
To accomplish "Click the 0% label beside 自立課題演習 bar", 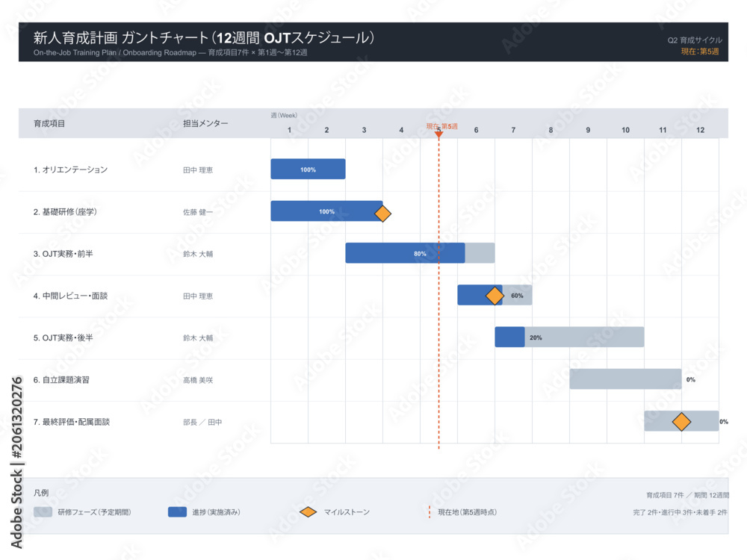I will pos(691,379).
